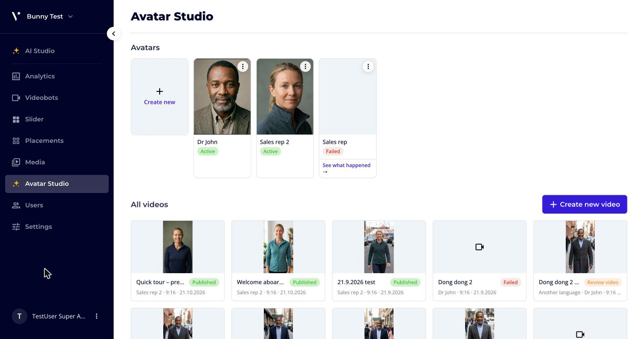Open Settings from the sidebar
The image size is (644, 339).
pyautogui.click(x=57, y=227)
